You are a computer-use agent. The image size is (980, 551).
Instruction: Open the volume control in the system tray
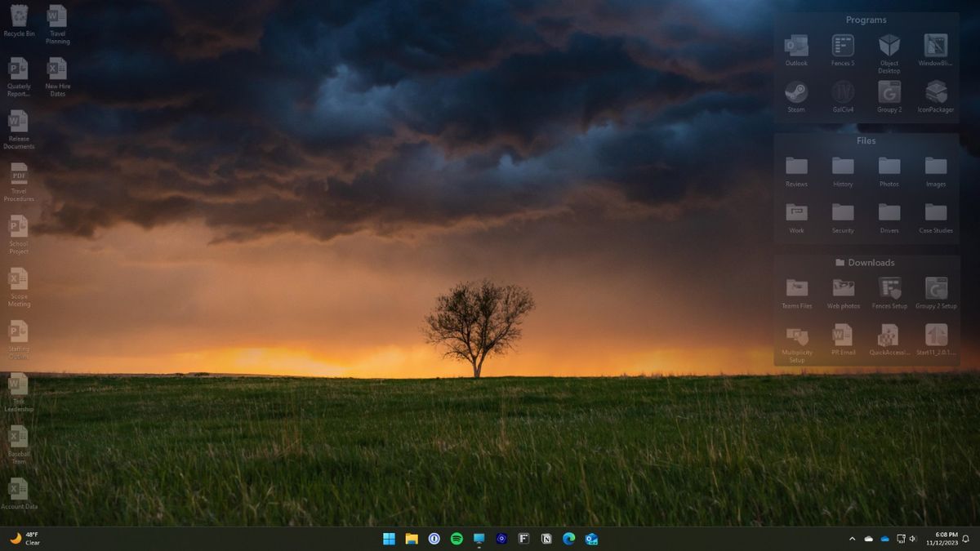tap(913, 539)
